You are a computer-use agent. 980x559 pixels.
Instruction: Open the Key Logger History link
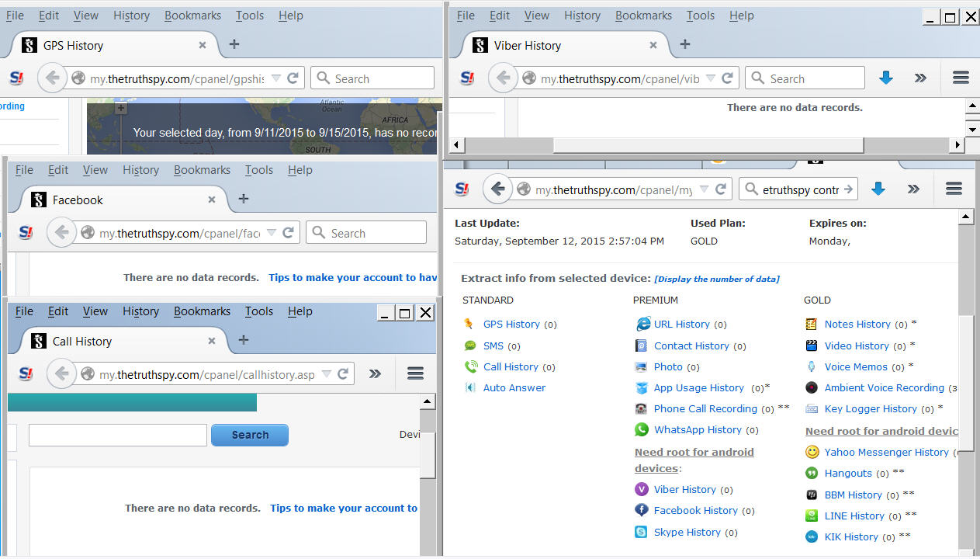[871, 408]
